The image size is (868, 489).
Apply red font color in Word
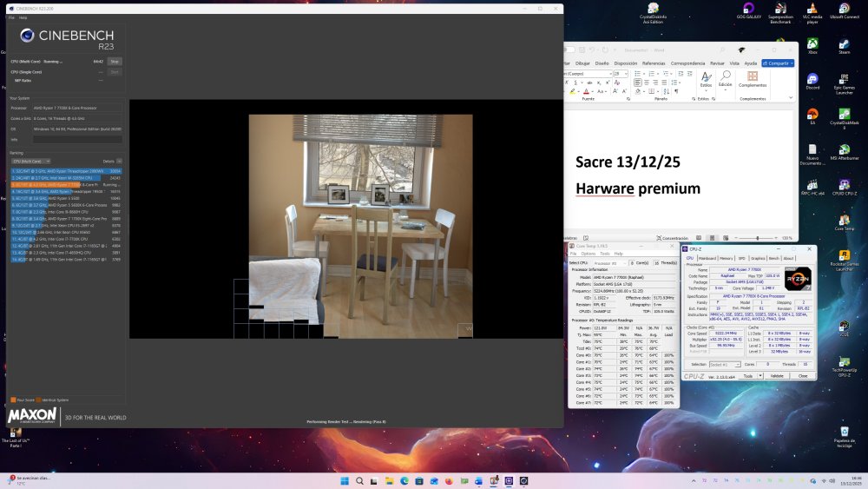586,91
